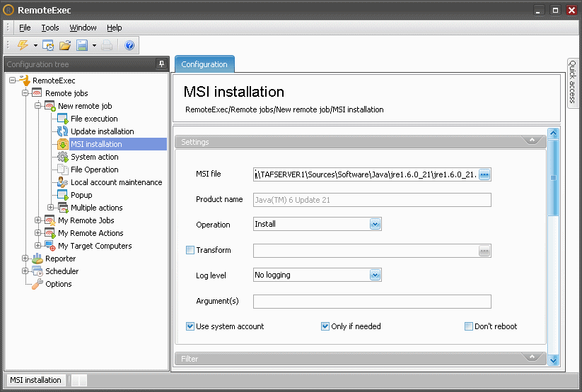
Task: Click the My Remote Actions icon
Action: point(50,233)
